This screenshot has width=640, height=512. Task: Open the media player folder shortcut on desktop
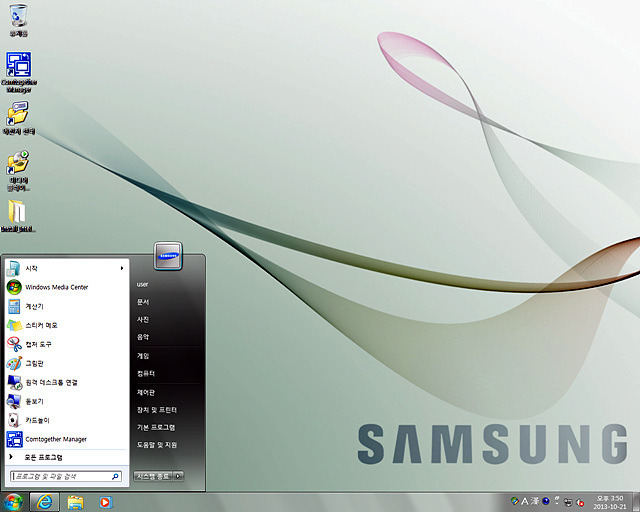pyautogui.click(x=18, y=170)
